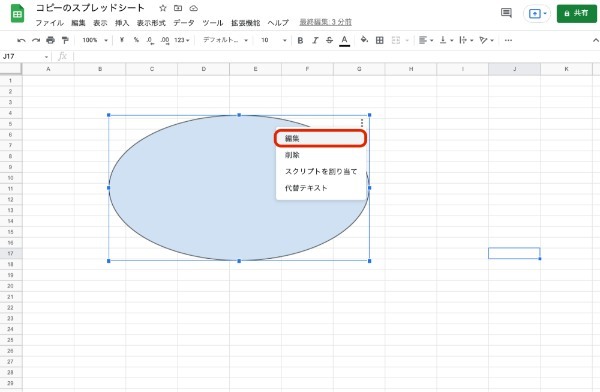Open the 100% zoom dropdown

[95, 40]
